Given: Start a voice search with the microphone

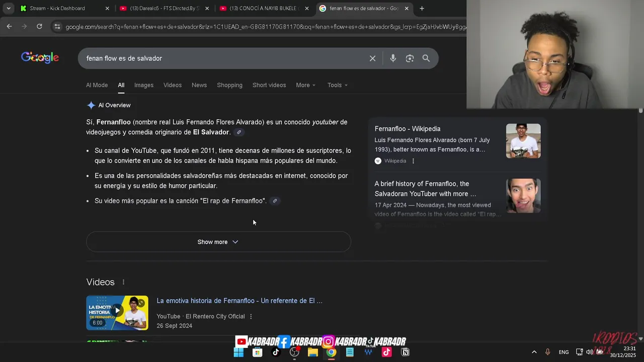Looking at the screenshot, I should (393, 58).
